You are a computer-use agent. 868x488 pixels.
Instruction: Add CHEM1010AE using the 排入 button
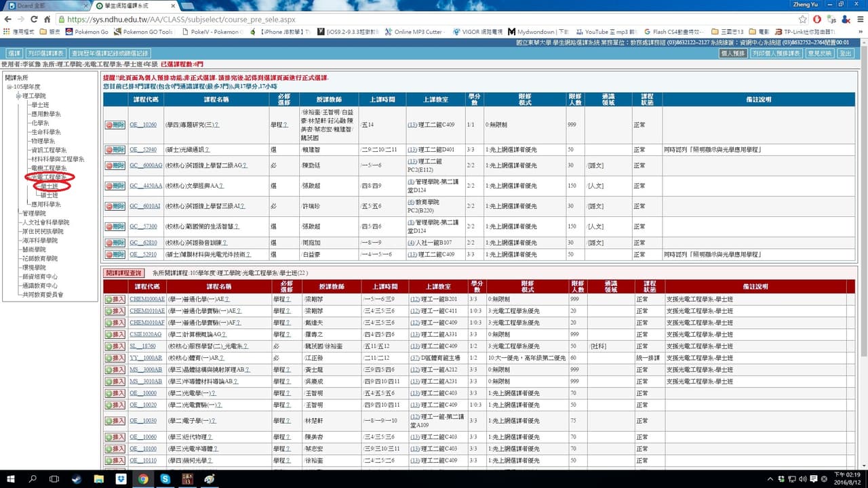pyautogui.click(x=115, y=311)
